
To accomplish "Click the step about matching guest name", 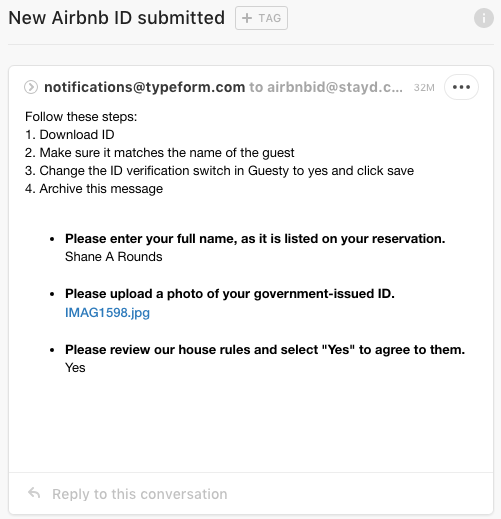I will tap(160, 153).
